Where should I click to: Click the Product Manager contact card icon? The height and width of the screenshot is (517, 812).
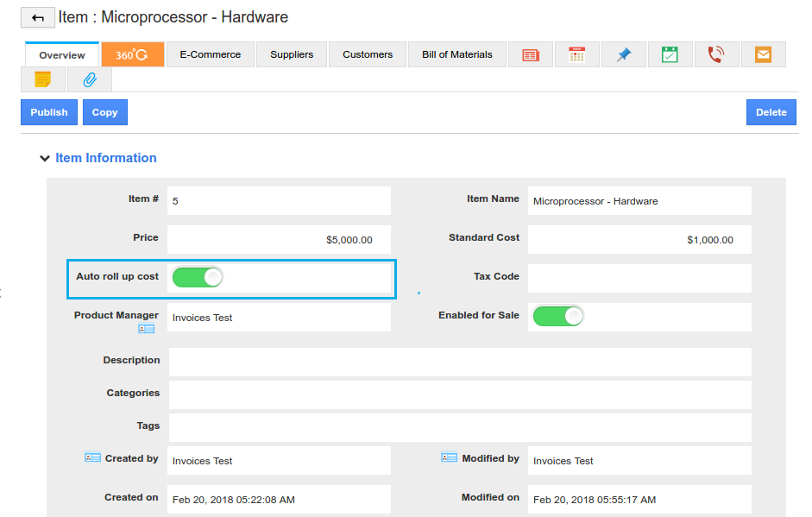(146, 329)
